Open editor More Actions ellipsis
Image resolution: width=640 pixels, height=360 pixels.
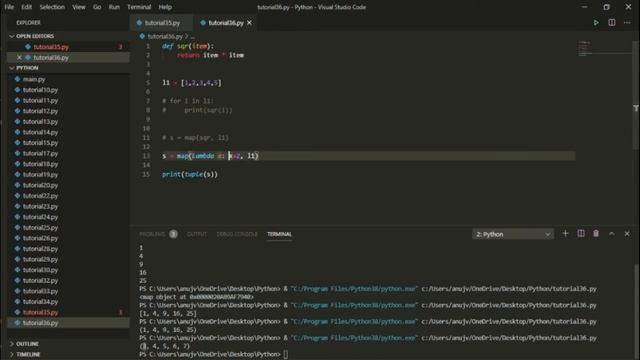[627, 23]
